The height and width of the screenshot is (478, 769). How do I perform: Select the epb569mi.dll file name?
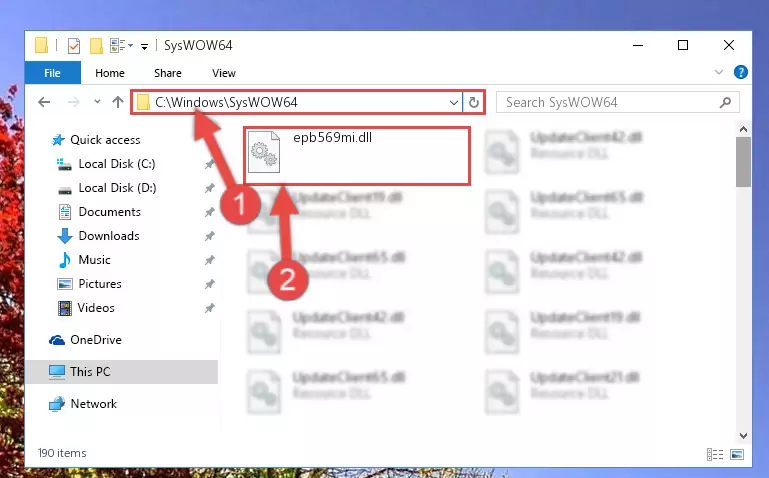pyautogui.click(x=333, y=138)
